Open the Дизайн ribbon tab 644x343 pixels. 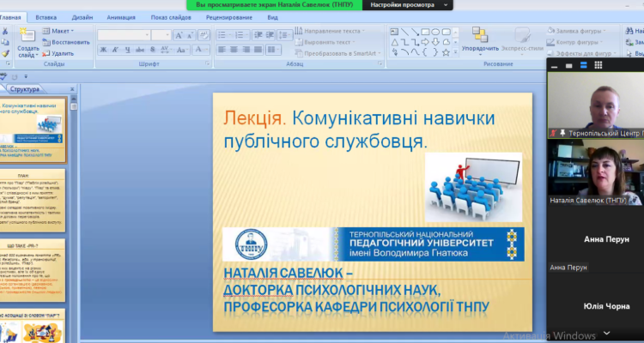click(82, 17)
